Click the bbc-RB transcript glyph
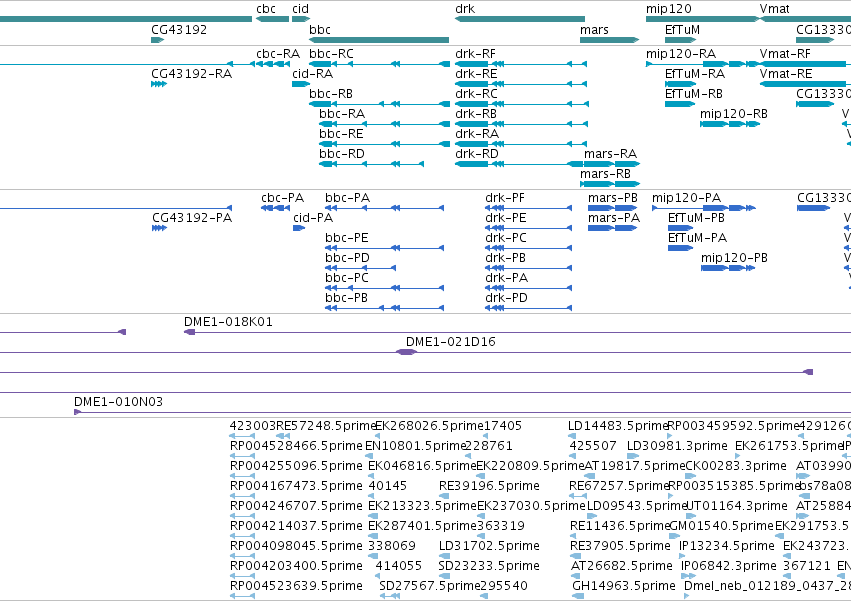 tap(379, 104)
